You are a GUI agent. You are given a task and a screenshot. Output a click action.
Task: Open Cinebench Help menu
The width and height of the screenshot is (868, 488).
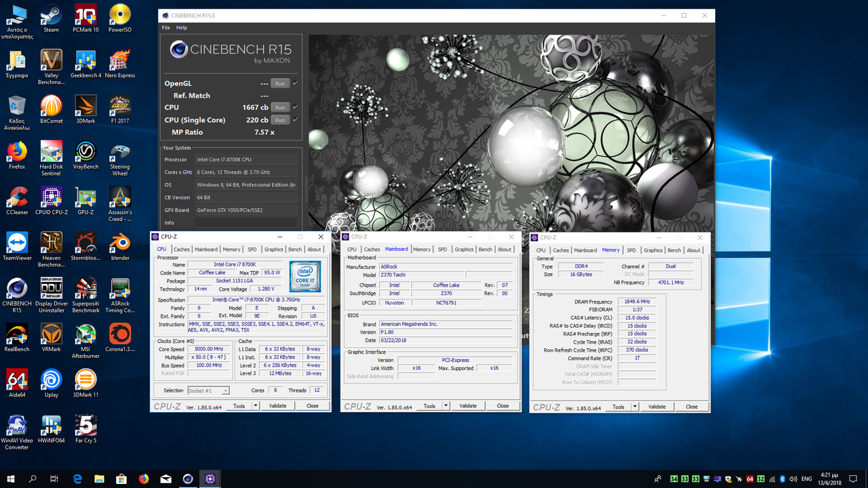182,28
